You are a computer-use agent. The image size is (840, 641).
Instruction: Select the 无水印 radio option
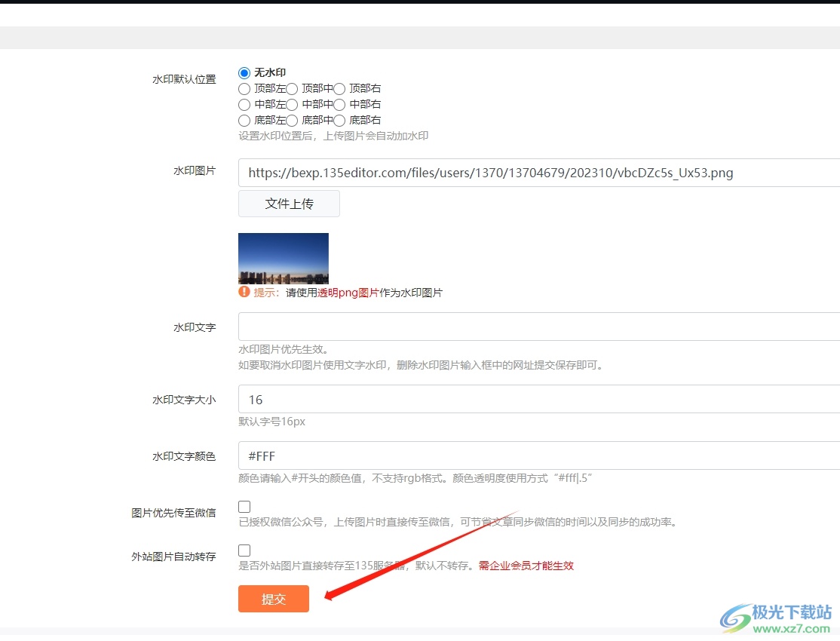tap(244, 73)
